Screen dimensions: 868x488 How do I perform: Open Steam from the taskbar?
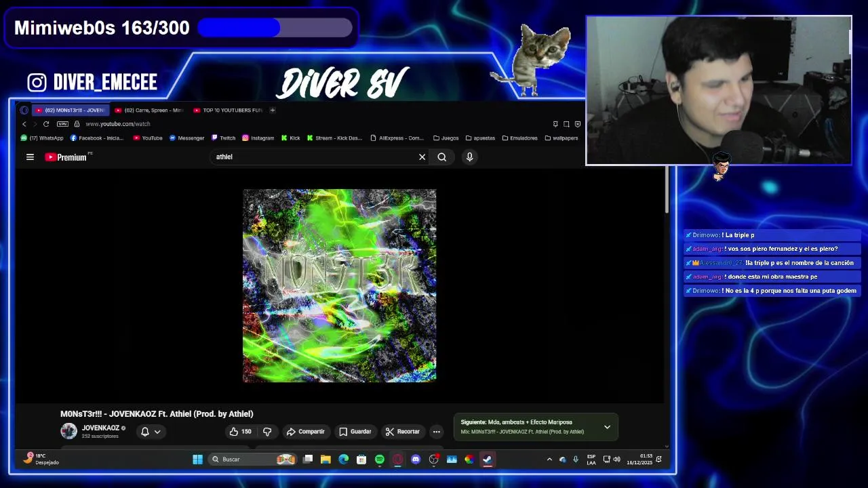click(488, 460)
